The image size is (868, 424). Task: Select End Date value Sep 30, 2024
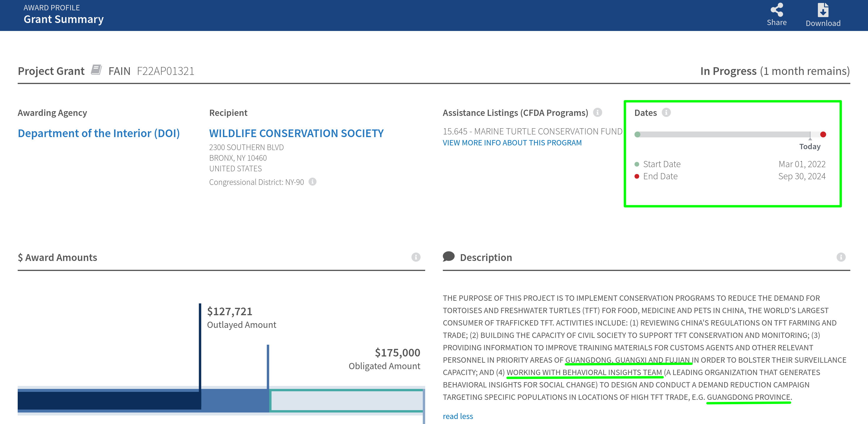[802, 176]
